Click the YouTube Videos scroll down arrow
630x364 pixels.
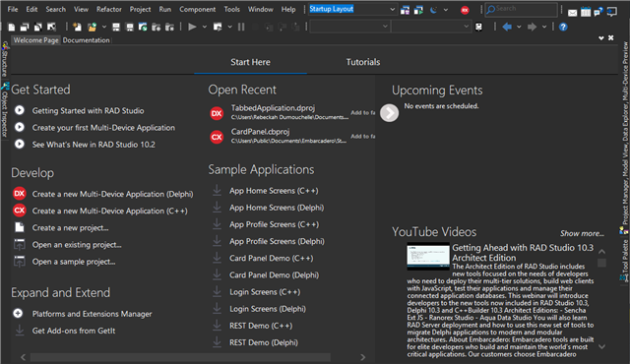pos(601,346)
